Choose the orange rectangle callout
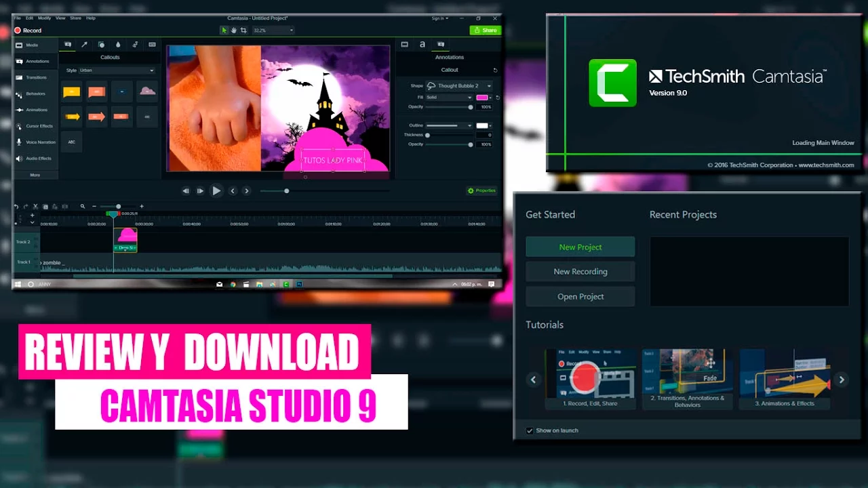Screen dimensions: 868x488 [122, 117]
